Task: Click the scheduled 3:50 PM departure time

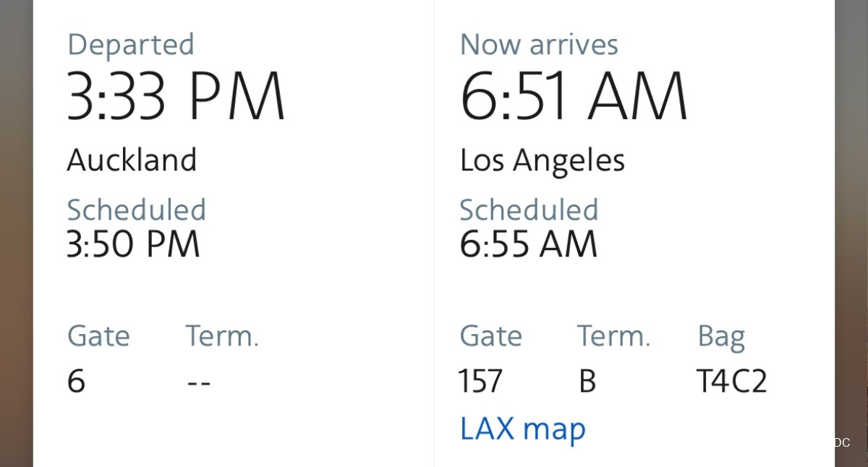Action: coord(133,244)
